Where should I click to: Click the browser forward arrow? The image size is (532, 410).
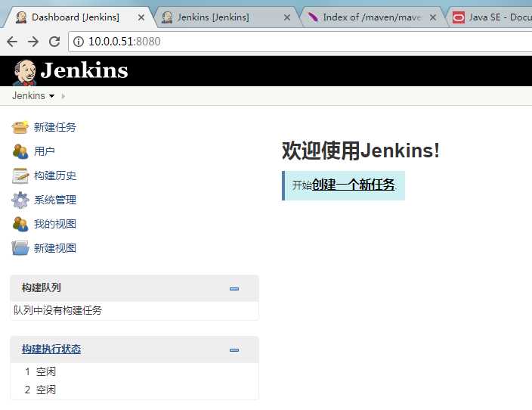(33, 42)
